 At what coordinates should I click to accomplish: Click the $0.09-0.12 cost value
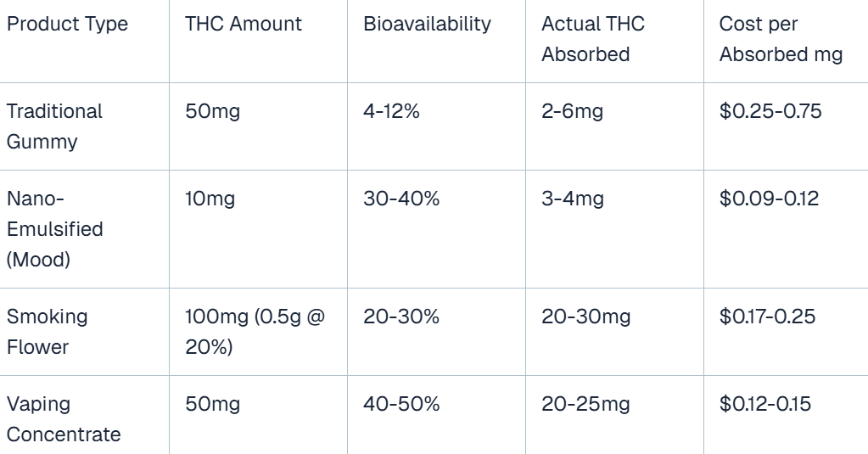769,199
